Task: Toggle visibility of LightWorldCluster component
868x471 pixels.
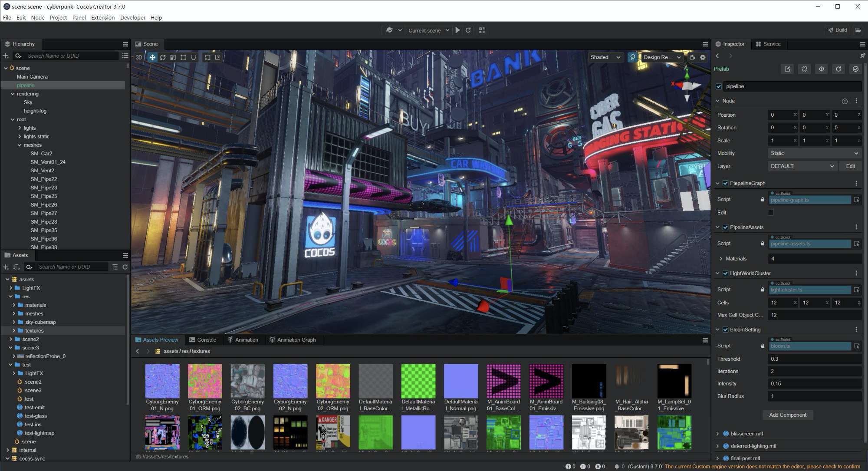Action: (726, 273)
